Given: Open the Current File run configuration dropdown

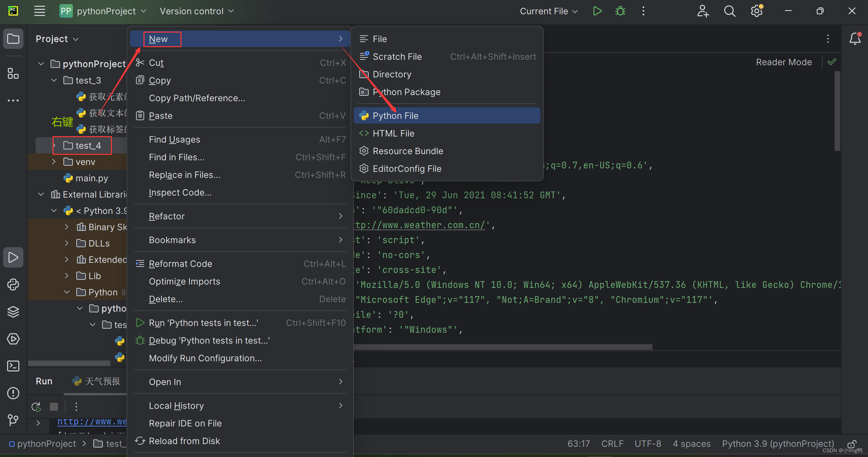Looking at the screenshot, I should 548,11.
